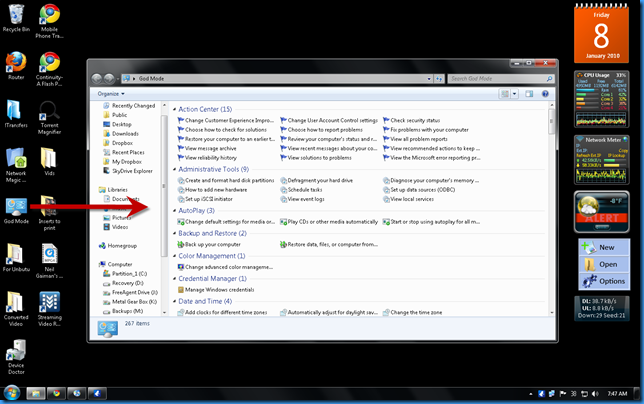The image size is (644, 404).
Task: Open the Converted Video folder
Action: 16,309
